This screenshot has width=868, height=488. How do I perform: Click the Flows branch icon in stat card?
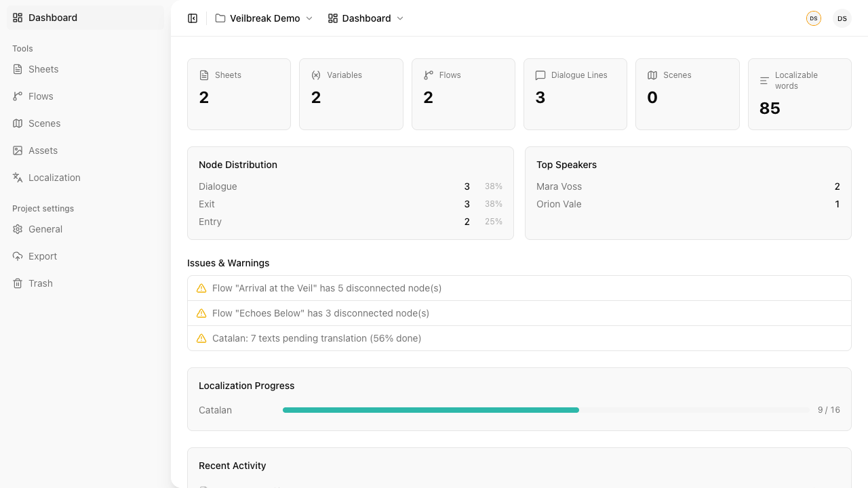[429, 75]
